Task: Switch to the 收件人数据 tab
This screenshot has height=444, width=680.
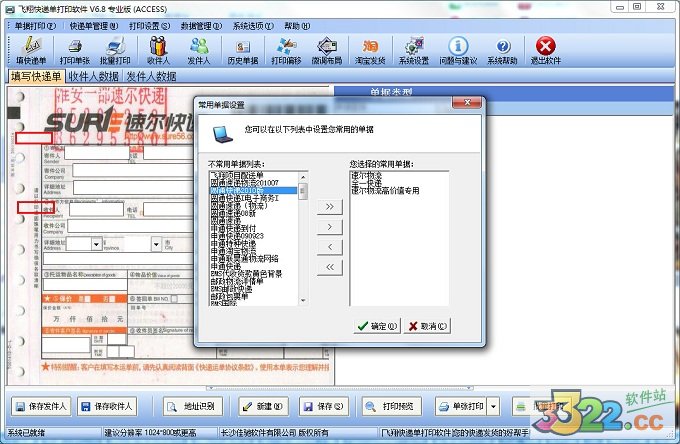Action: pyautogui.click(x=94, y=76)
